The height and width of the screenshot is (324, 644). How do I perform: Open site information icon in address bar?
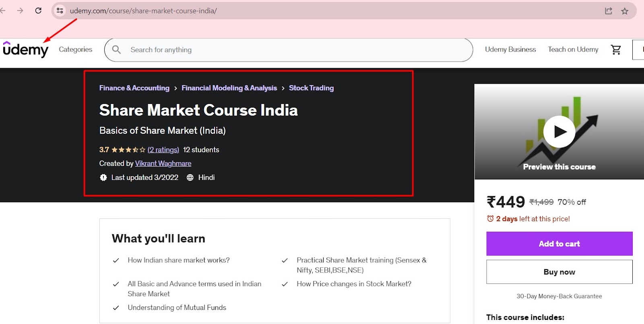click(x=60, y=10)
